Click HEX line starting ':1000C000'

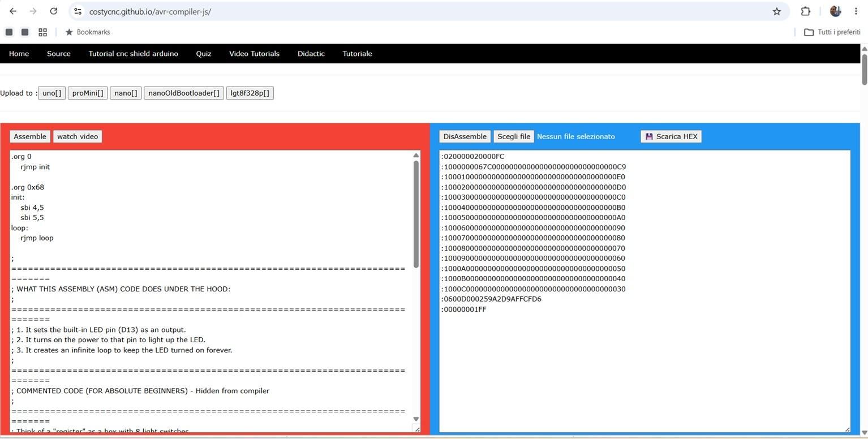[534, 289]
